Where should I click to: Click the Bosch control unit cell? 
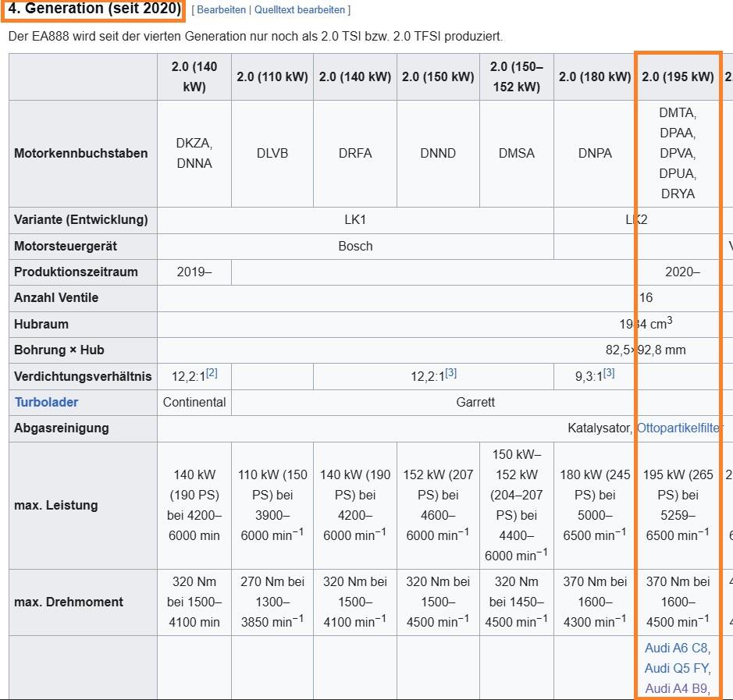[x=355, y=247]
